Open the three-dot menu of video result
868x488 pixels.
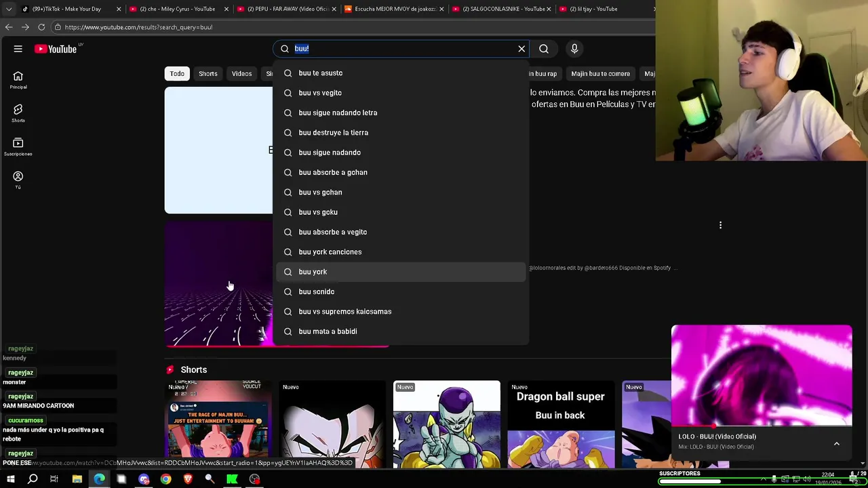(x=720, y=225)
